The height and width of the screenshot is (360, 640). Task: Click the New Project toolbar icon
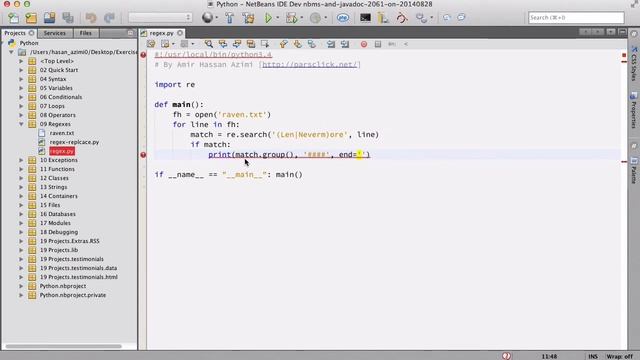pos(31,18)
